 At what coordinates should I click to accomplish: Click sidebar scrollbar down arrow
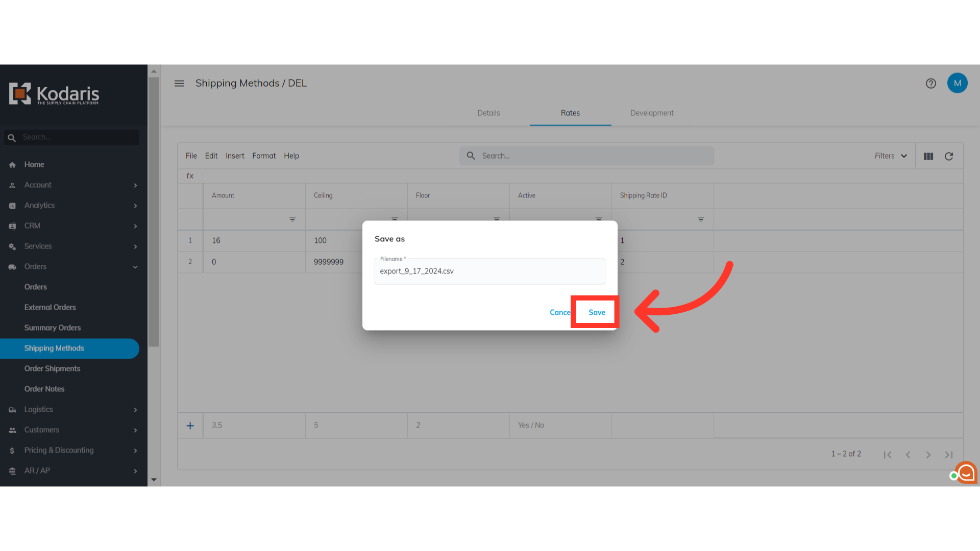[154, 480]
